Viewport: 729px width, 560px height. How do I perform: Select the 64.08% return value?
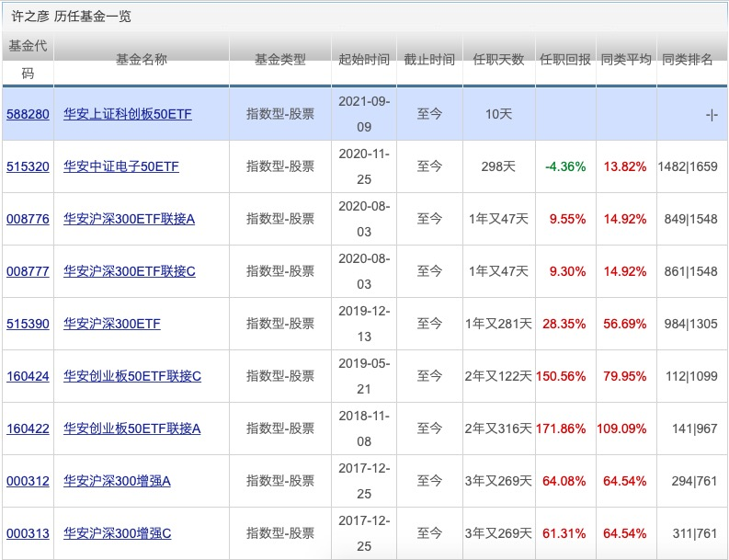click(x=564, y=482)
